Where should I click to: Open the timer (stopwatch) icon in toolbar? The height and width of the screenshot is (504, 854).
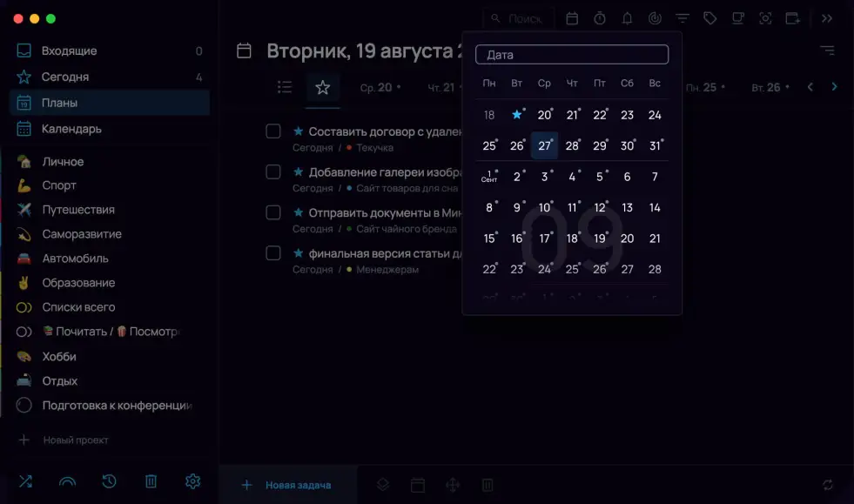click(600, 18)
